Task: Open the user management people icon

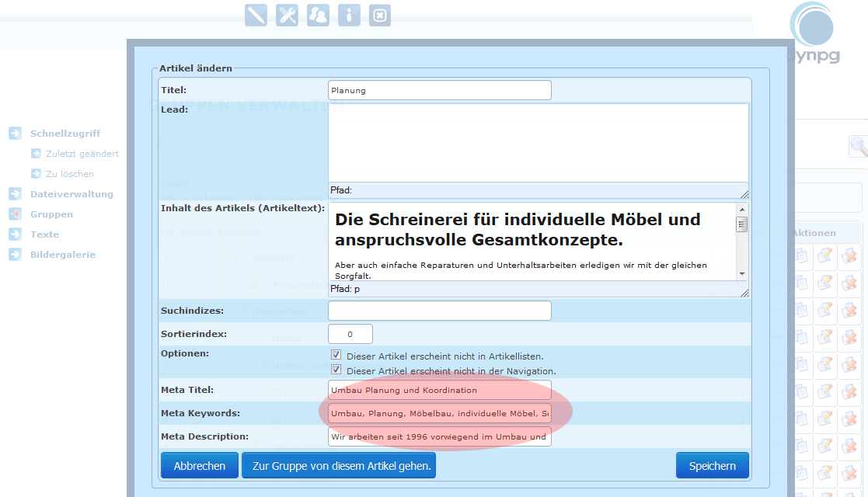Action: [318, 16]
